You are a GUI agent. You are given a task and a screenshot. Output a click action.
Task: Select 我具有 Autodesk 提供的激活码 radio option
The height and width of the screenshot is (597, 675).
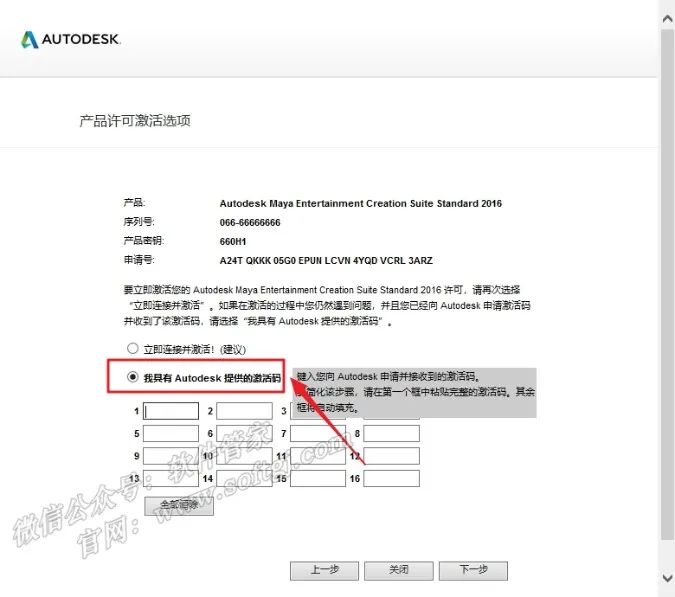click(x=133, y=377)
